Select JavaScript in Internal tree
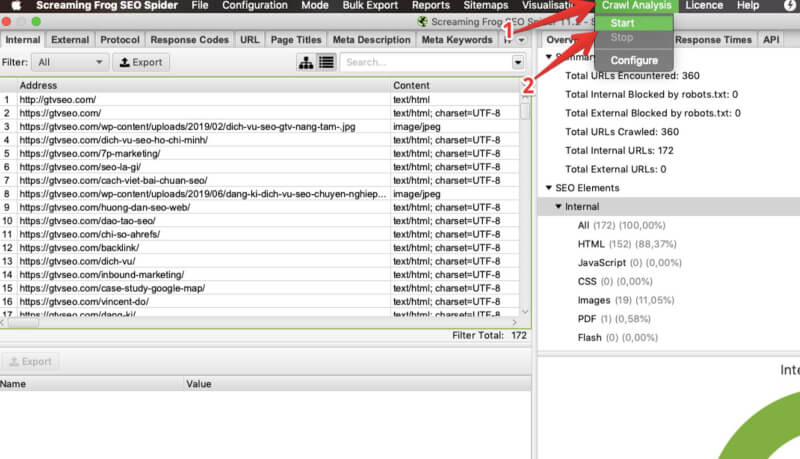This screenshot has height=459, width=800. click(630, 263)
